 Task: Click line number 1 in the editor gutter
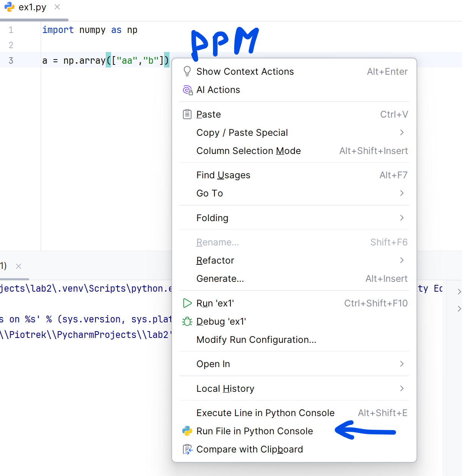(11, 30)
